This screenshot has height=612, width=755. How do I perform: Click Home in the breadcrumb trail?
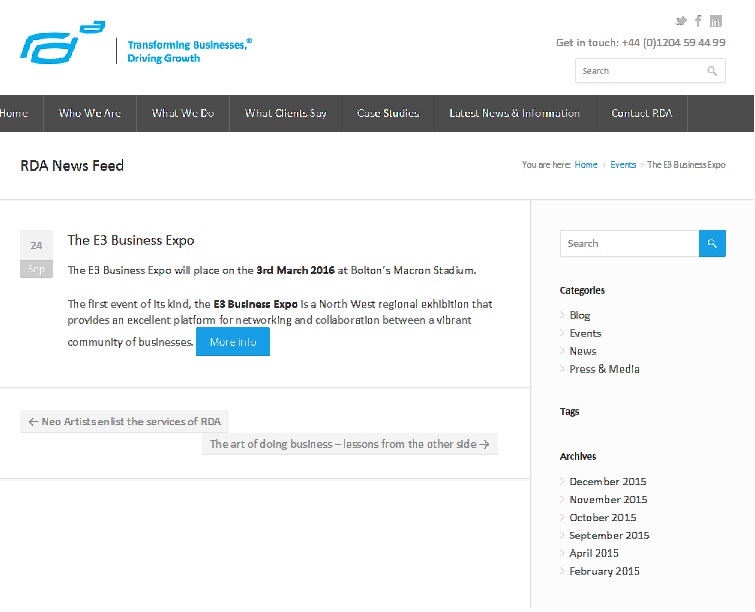[x=586, y=165]
